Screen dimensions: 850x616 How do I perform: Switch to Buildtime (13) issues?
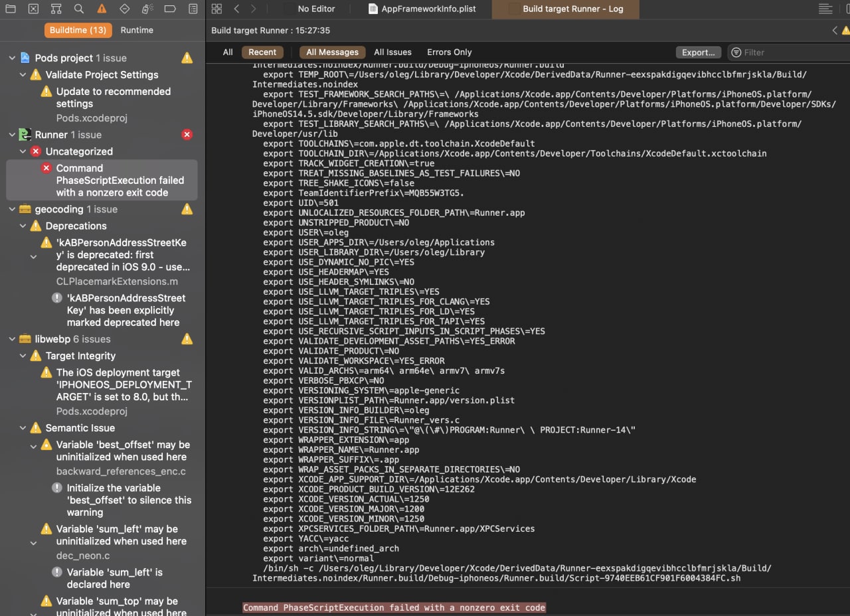78,30
